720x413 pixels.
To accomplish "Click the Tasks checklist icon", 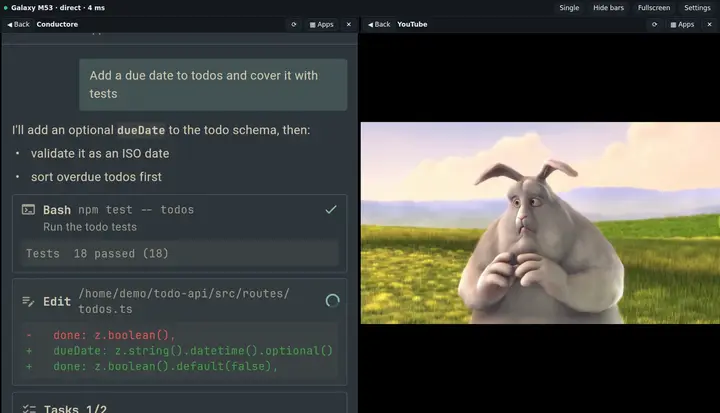I will (29, 409).
